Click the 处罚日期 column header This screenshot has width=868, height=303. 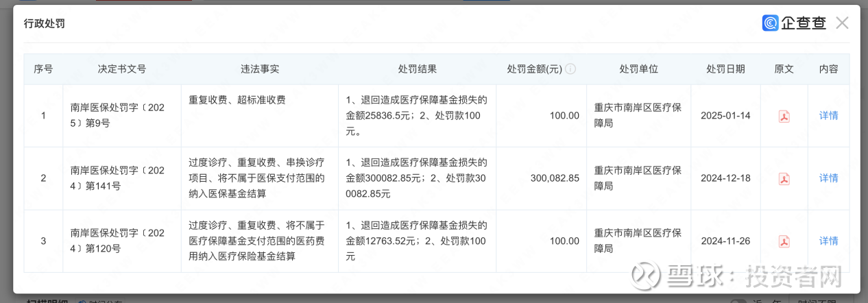point(725,69)
